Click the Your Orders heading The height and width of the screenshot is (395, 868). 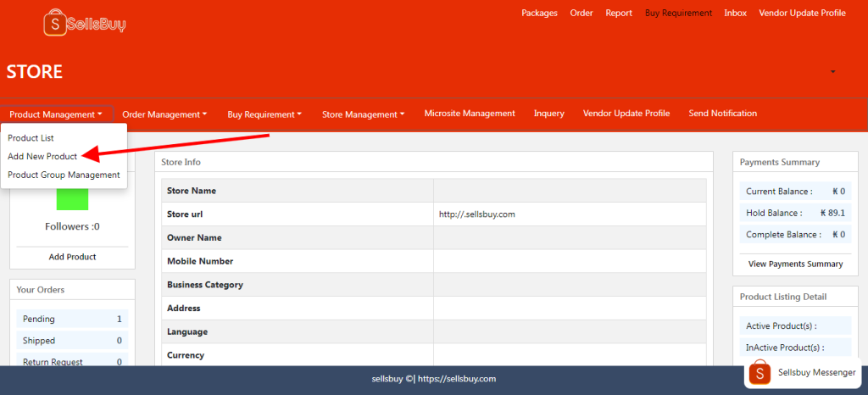tap(41, 289)
